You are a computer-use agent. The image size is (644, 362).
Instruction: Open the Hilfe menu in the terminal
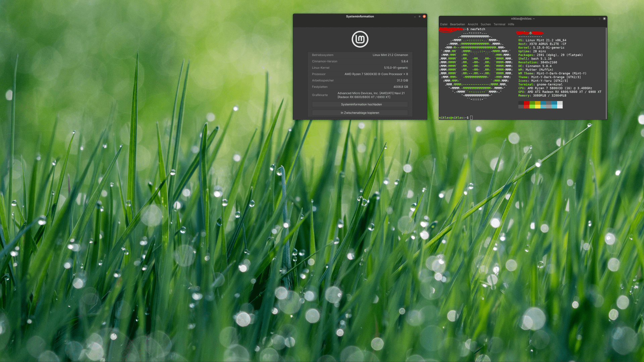[511, 24]
